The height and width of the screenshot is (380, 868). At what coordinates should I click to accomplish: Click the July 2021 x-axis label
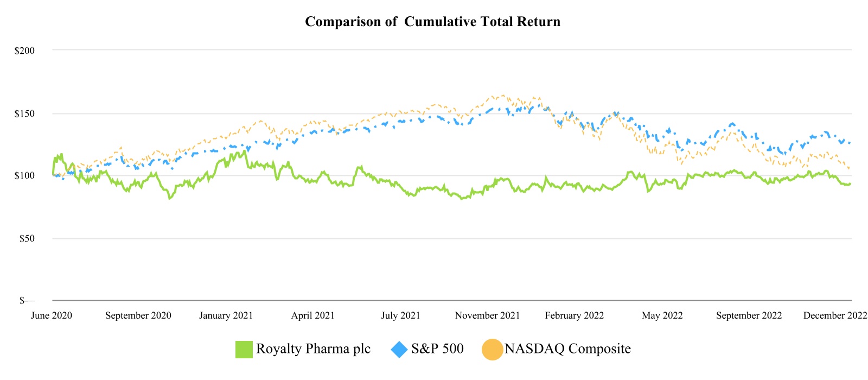pyautogui.click(x=400, y=315)
